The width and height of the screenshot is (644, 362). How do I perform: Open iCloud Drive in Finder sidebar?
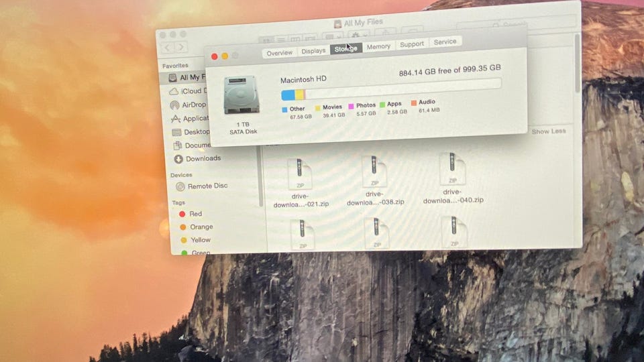click(188, 91)
